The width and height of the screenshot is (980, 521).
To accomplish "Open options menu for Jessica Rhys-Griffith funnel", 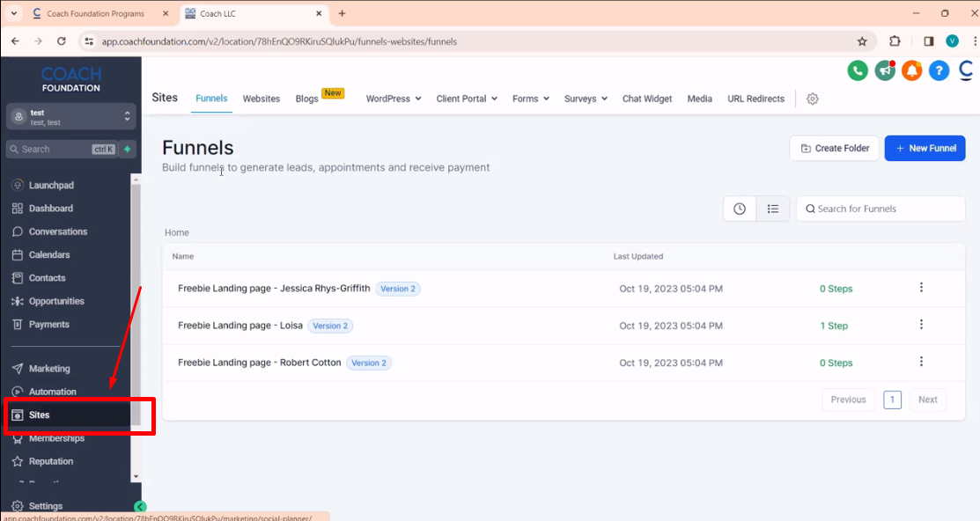I will (921, 288).
